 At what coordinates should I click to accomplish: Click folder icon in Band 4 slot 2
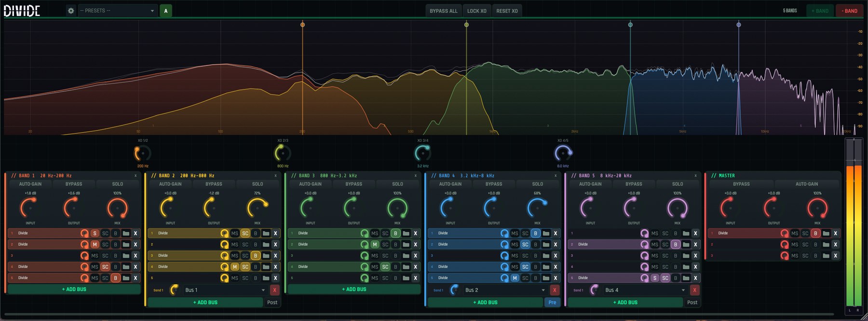[x=546, y=245]
